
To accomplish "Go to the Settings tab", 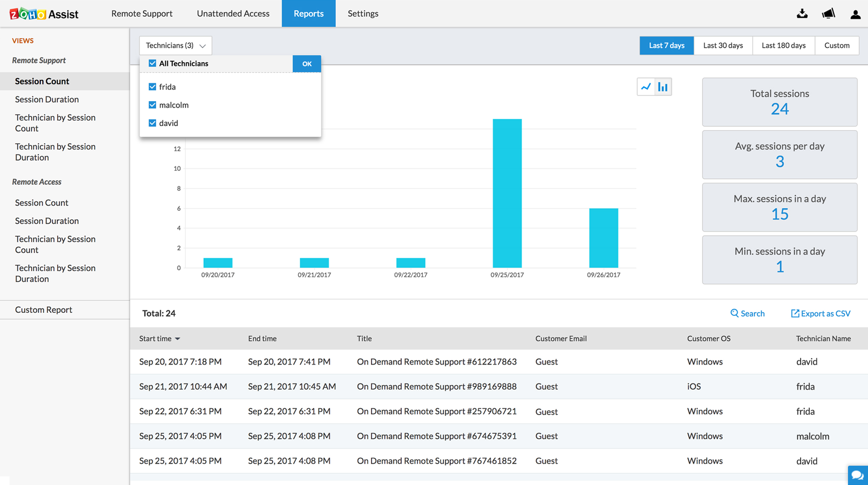I will click(363, 13).
